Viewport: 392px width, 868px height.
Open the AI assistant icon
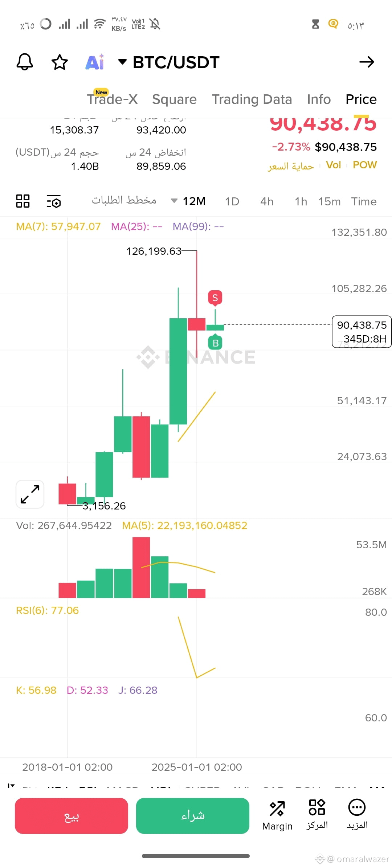95,62
